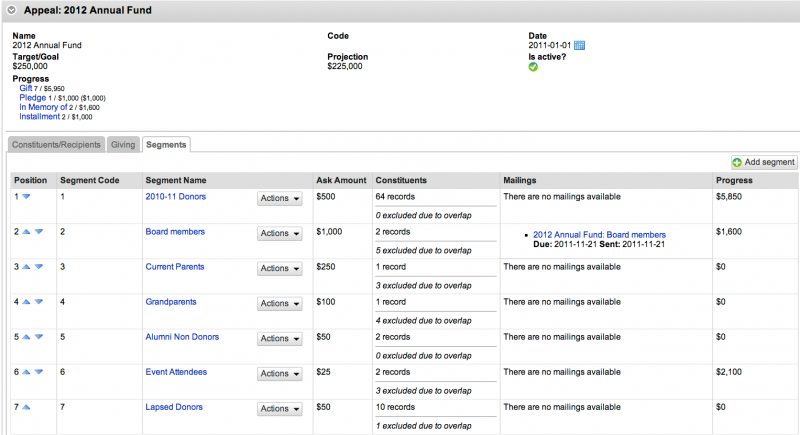Open Actions dropdown for Grandparents
The image size is (800, 435).
click(x=280, y=304)
